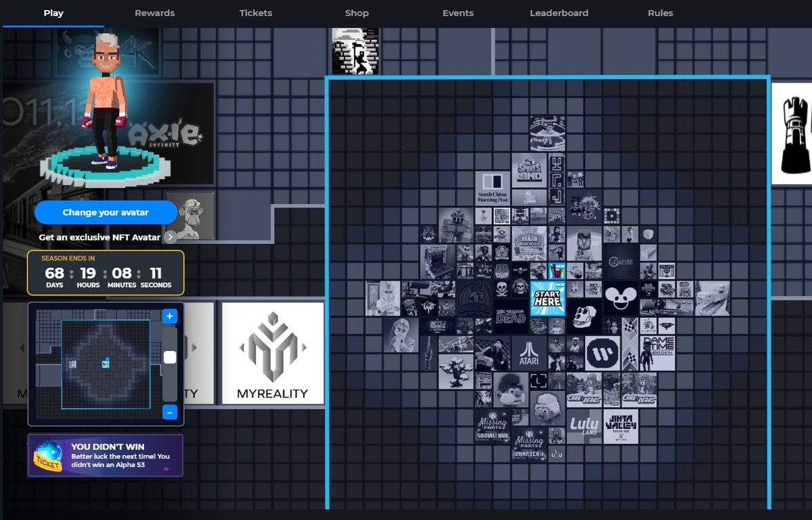Screen dimensions: 812x520
Task: Open Missing Parts Chapter 1 tile
Action: [x=529, y=444]
